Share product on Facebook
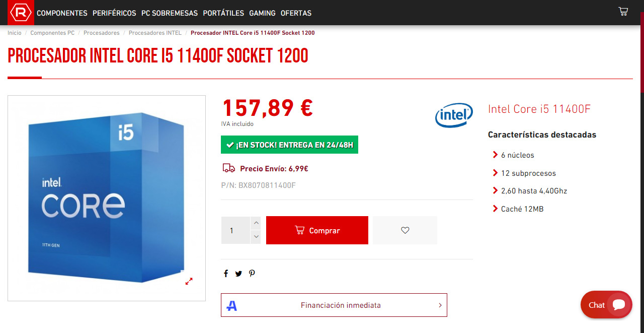Screen dimensions: 644x333 pyautogui.click(x=226, y=274)
